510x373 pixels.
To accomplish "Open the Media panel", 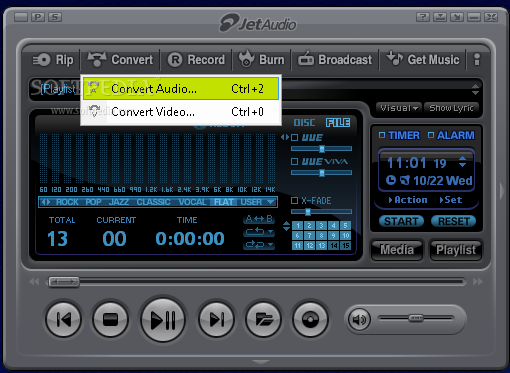I will pyautogui.click(x=397, y=250).
